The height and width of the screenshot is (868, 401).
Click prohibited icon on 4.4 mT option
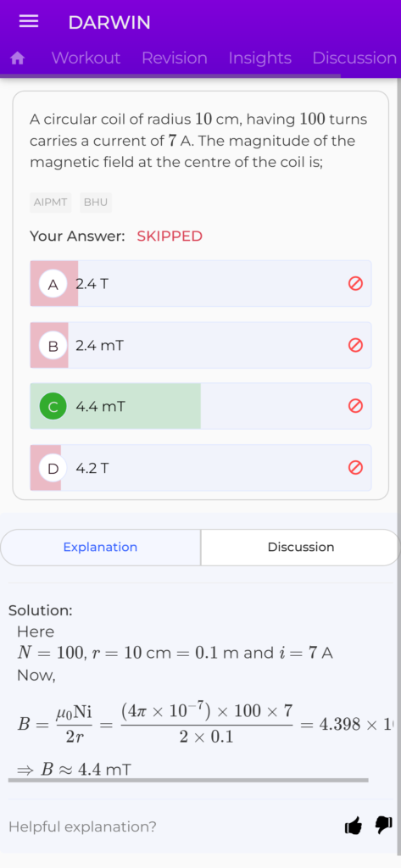(355, 406)
